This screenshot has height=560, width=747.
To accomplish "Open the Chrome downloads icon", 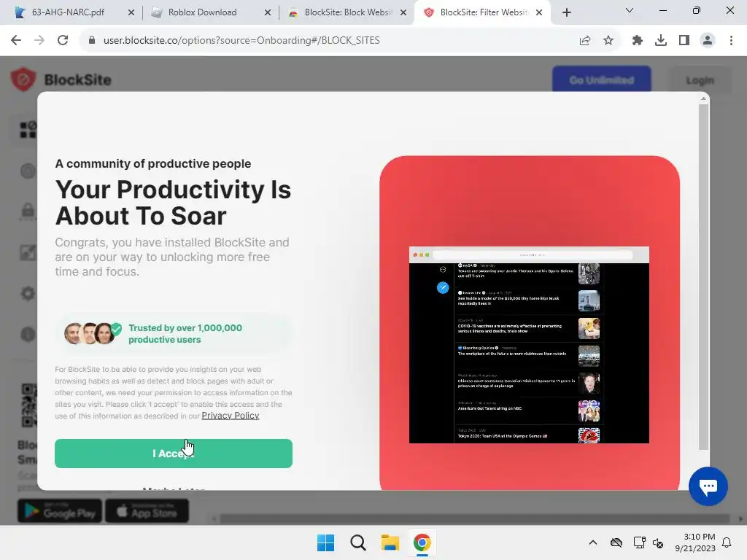I will [661, 41].
